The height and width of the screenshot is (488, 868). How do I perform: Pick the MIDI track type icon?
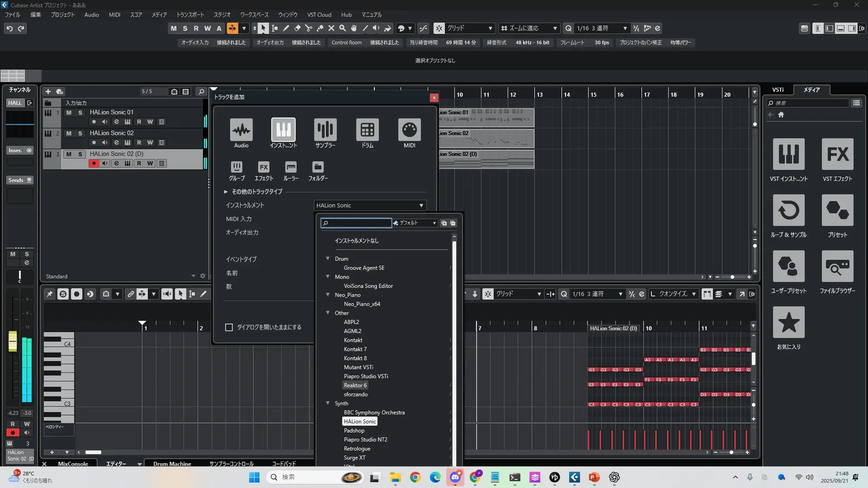[x=409, y=130]
